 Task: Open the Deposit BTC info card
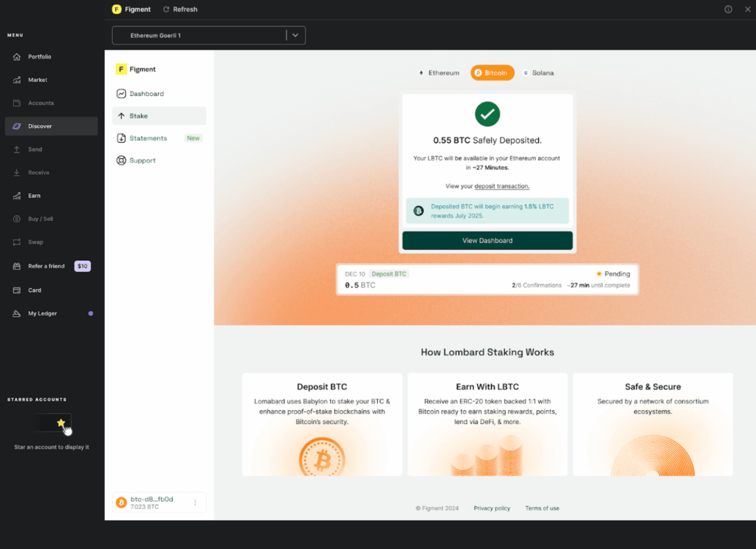(322, 424)
